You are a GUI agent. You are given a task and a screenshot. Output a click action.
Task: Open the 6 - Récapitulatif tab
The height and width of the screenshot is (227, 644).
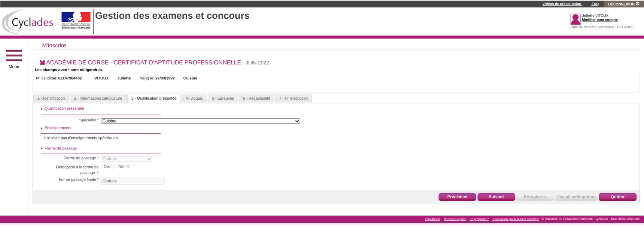(256, 99)
